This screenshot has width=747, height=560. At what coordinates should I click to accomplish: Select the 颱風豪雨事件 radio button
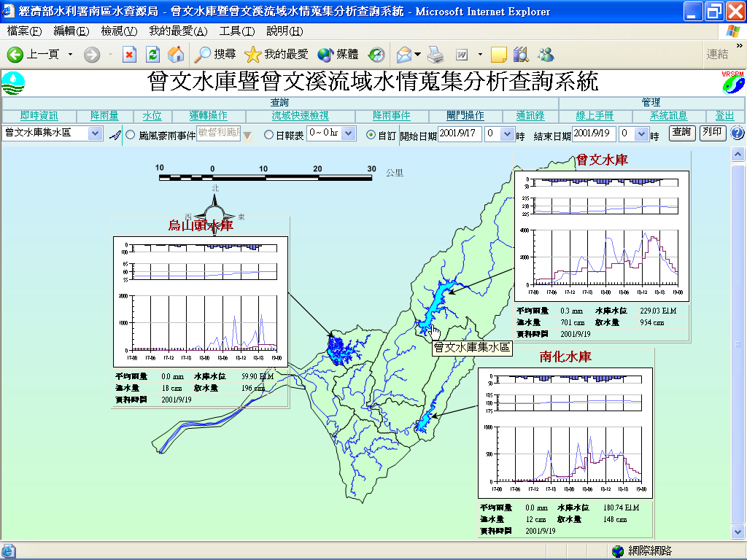[130, 135]
